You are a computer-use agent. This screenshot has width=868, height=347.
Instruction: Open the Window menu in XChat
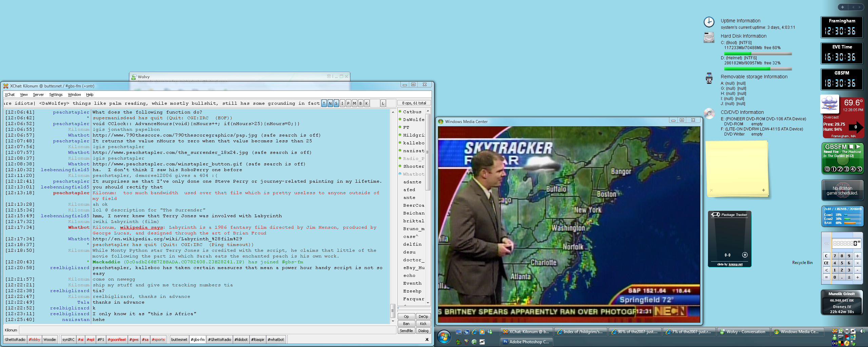point(74,95)
